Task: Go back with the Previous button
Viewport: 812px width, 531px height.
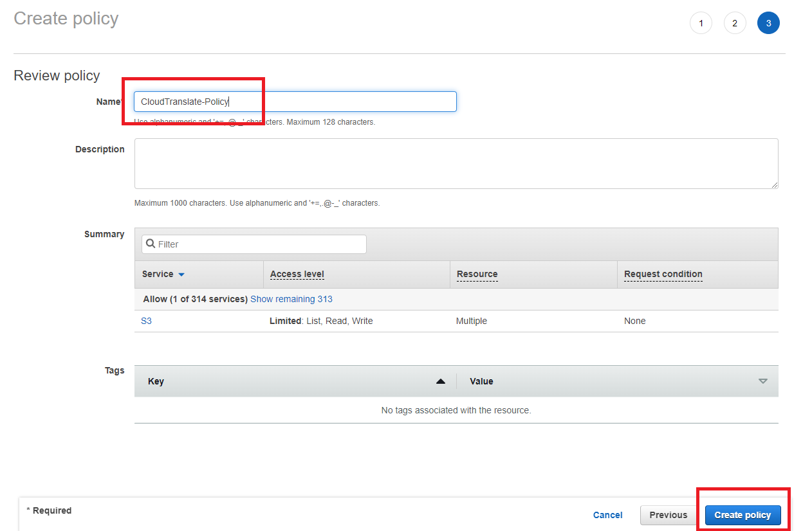Action: (668, 515)
